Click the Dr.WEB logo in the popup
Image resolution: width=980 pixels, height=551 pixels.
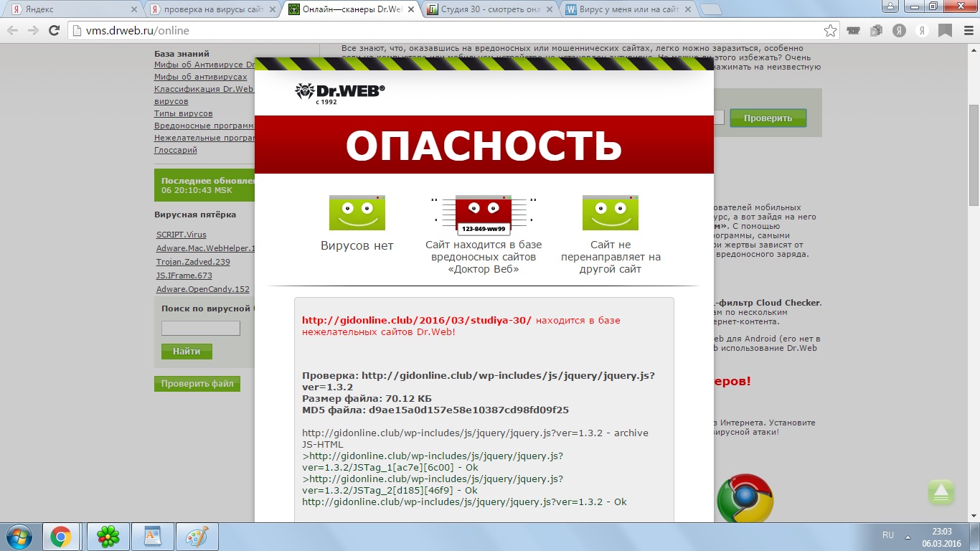pos(339,93)
